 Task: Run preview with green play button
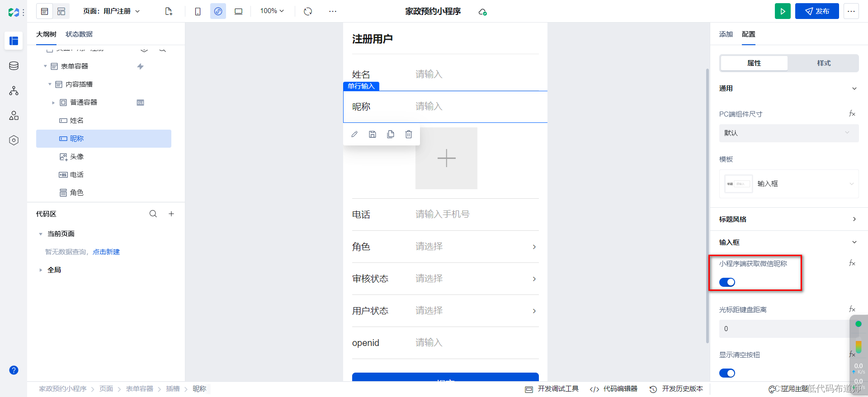point(783,11)
